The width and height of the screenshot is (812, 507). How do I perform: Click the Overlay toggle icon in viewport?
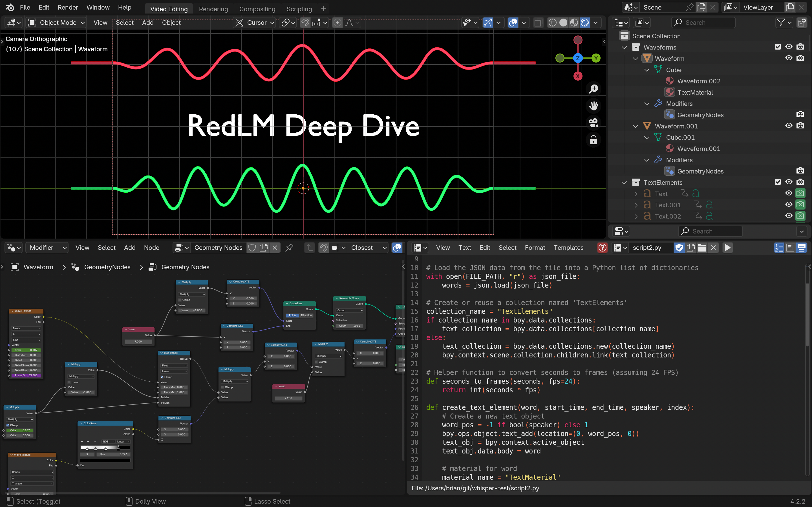513,22
